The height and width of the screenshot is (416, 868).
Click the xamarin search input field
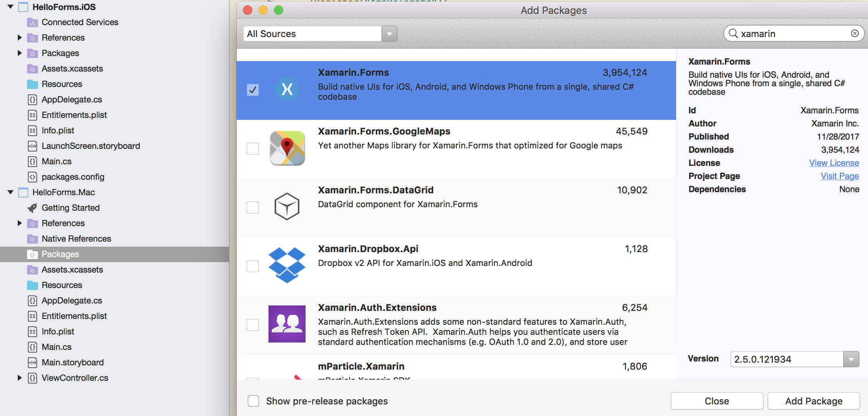793,34
